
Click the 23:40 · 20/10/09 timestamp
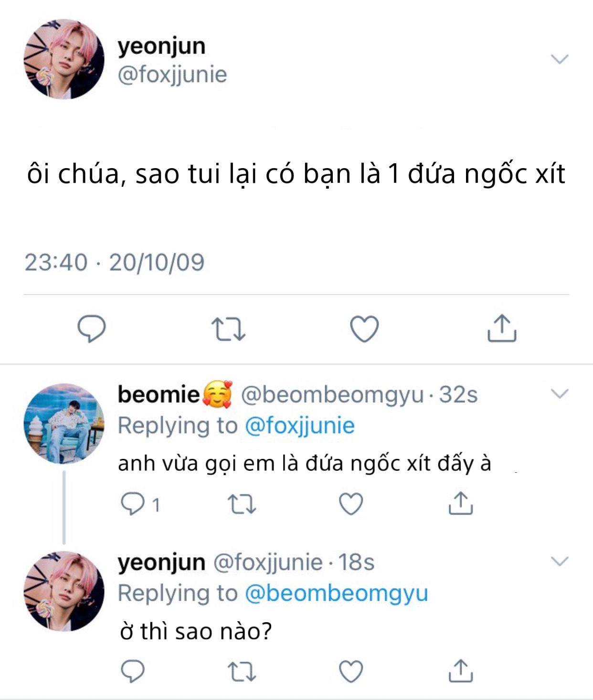(115, 262)
